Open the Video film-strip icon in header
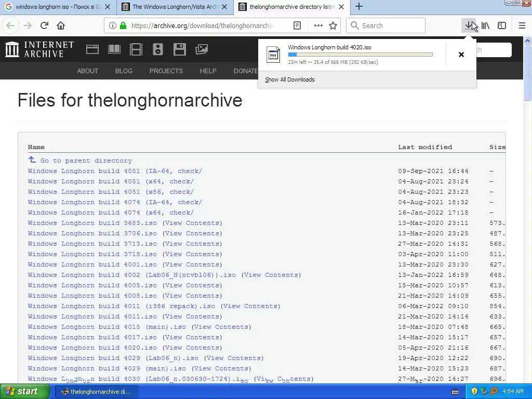 [136, 49]
